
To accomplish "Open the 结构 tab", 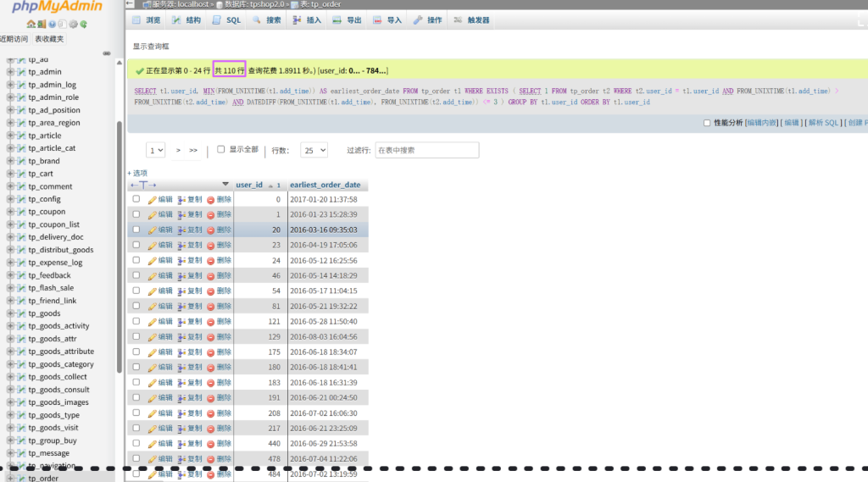I will (186, 19).
